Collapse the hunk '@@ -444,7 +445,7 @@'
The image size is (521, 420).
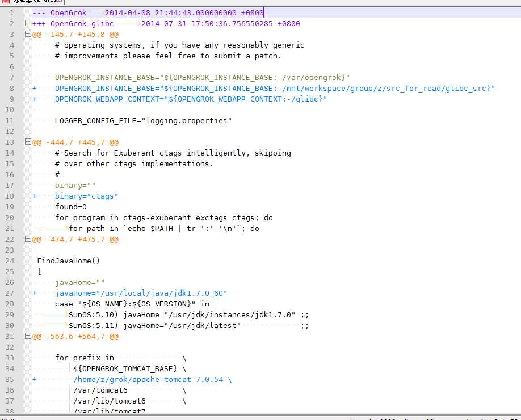point(28,142)
